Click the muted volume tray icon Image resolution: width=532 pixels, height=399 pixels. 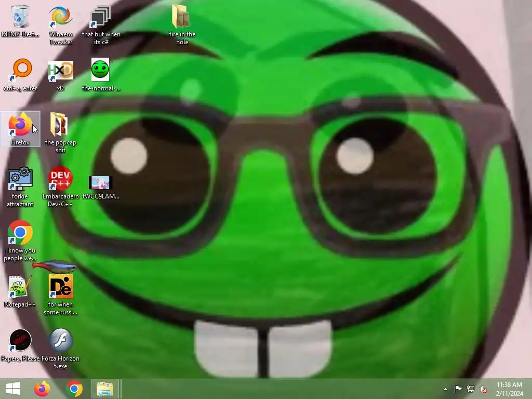[x=483, y=389]
